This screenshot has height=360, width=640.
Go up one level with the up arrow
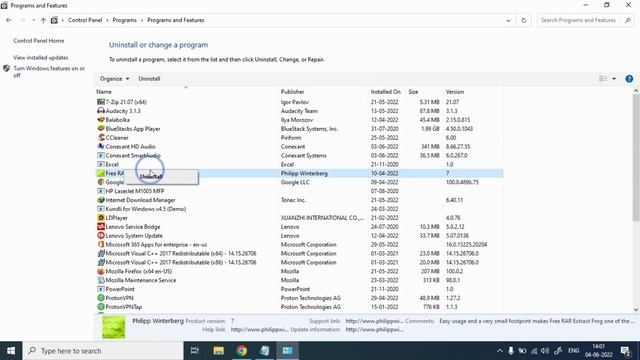click(x=43, y=20)
